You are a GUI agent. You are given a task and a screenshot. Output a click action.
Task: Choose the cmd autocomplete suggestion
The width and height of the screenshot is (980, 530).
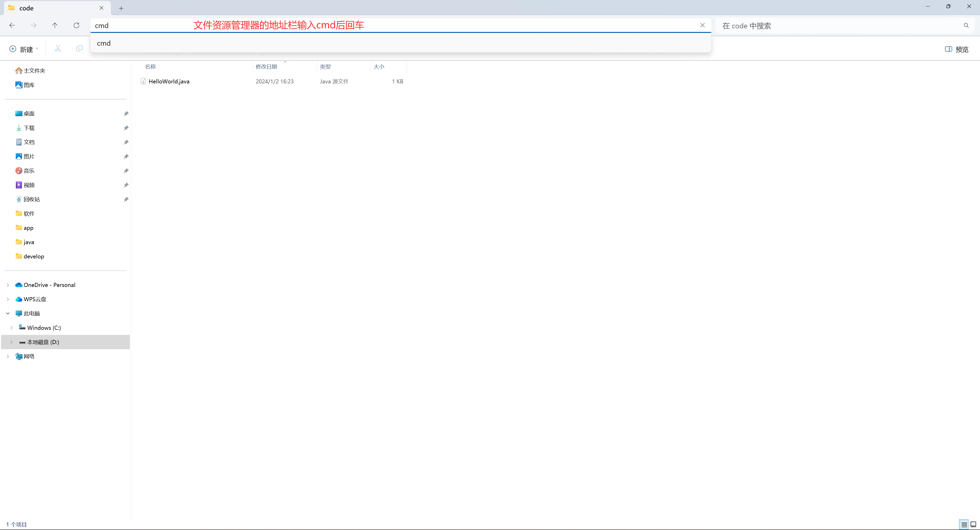[401, 43]
